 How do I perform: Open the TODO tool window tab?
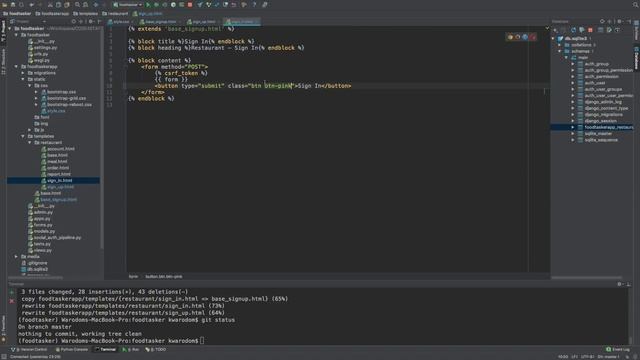[156, 350]
